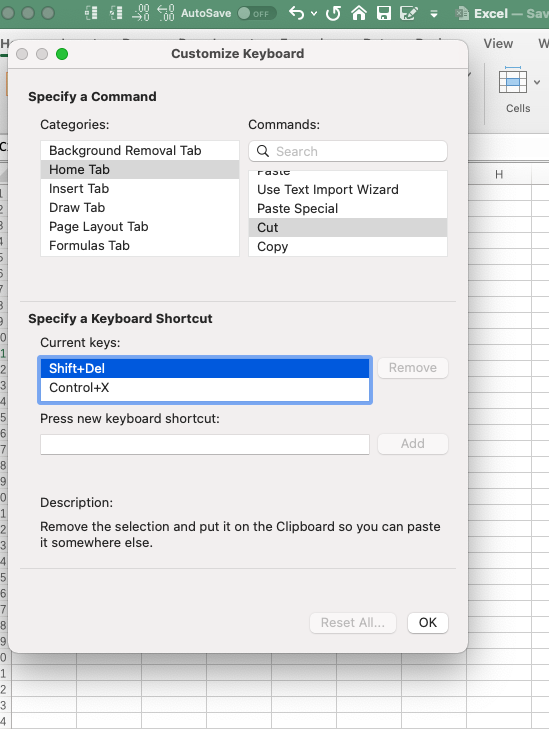Image resolution: width=549 pixels, height=729 pixels.
Task: Select Paste Special command
Action: 348,209
